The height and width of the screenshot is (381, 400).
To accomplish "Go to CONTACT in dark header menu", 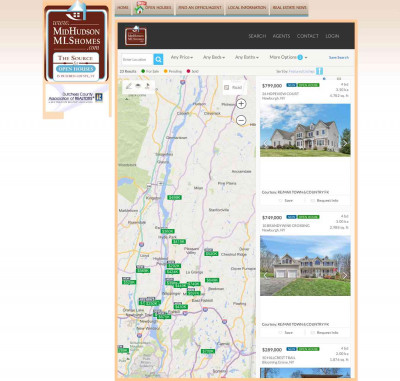I will pos(308,36).
